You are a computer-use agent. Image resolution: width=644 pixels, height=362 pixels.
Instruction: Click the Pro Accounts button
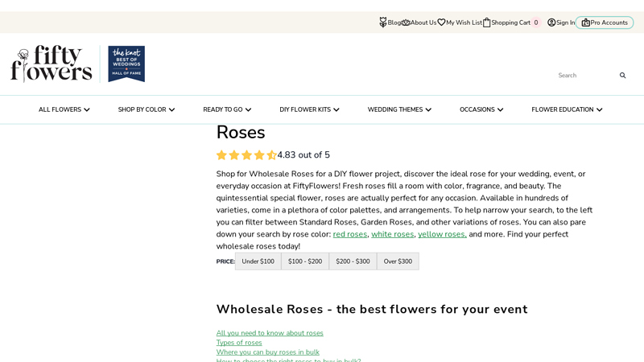click(x=605, y=23)
